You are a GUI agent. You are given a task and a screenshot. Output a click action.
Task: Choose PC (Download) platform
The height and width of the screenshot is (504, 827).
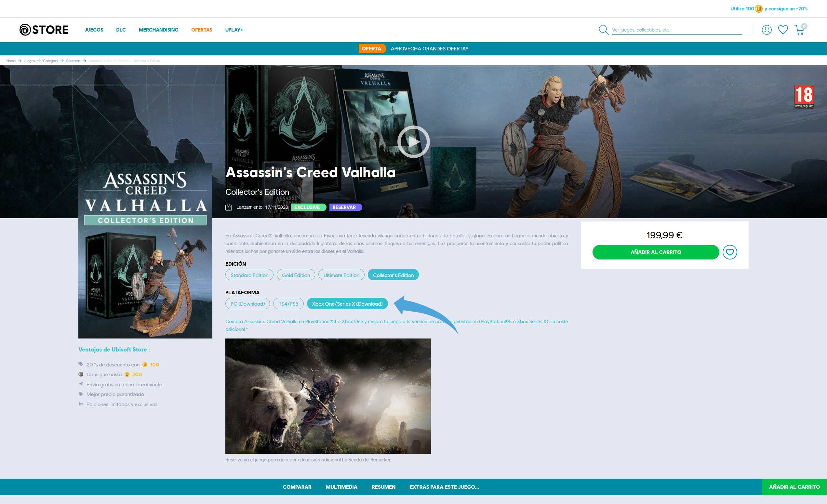coord(247,304)
